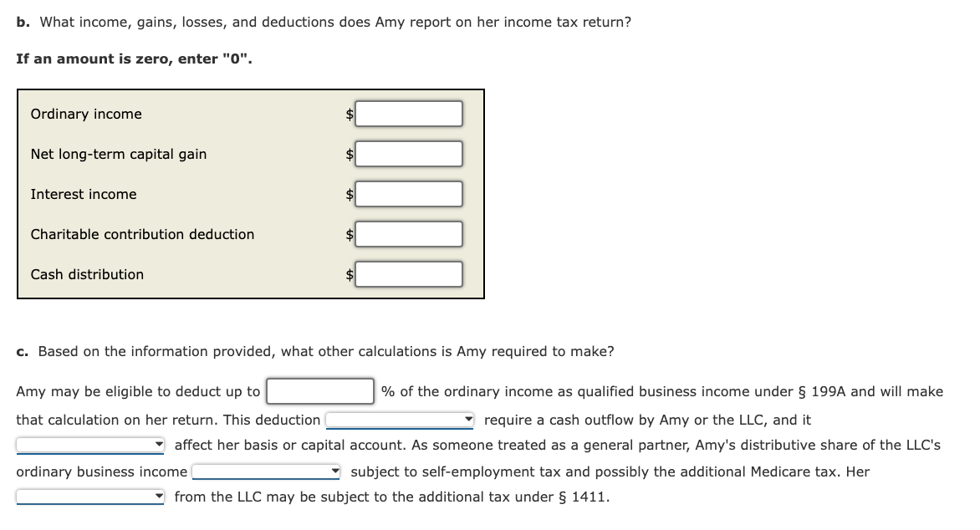Open dropdown before 'subject to self-employment tax'
This screenshot has width=980, height=530.
(266, 471)
